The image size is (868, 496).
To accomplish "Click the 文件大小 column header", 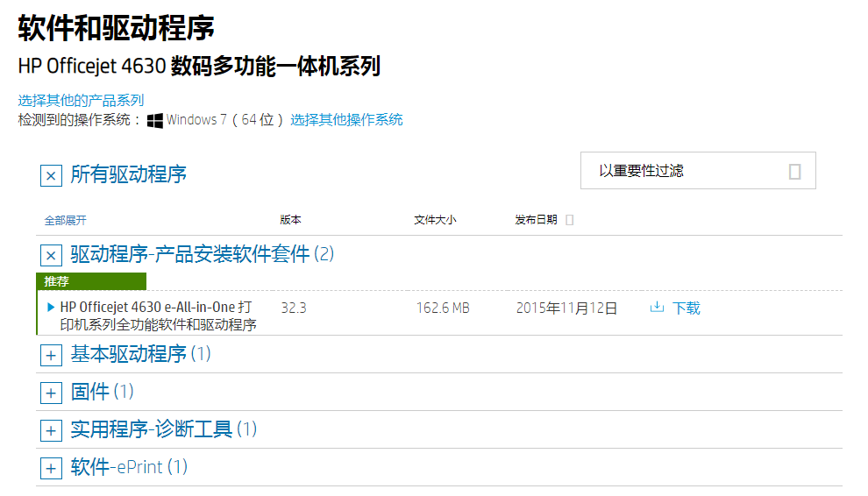I will pyautogui.click(x=435, y=220).
